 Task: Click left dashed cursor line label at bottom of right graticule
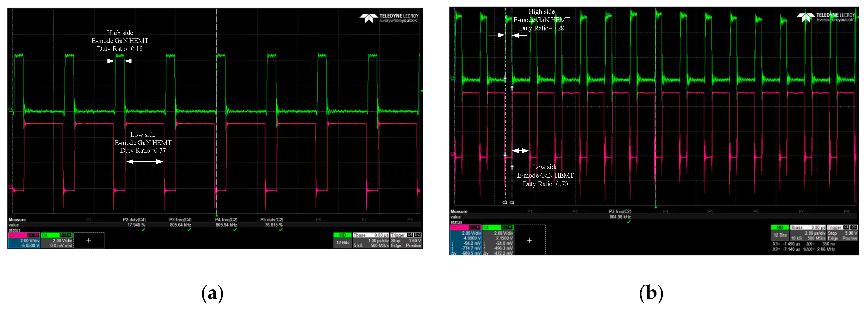pos(505,203)
